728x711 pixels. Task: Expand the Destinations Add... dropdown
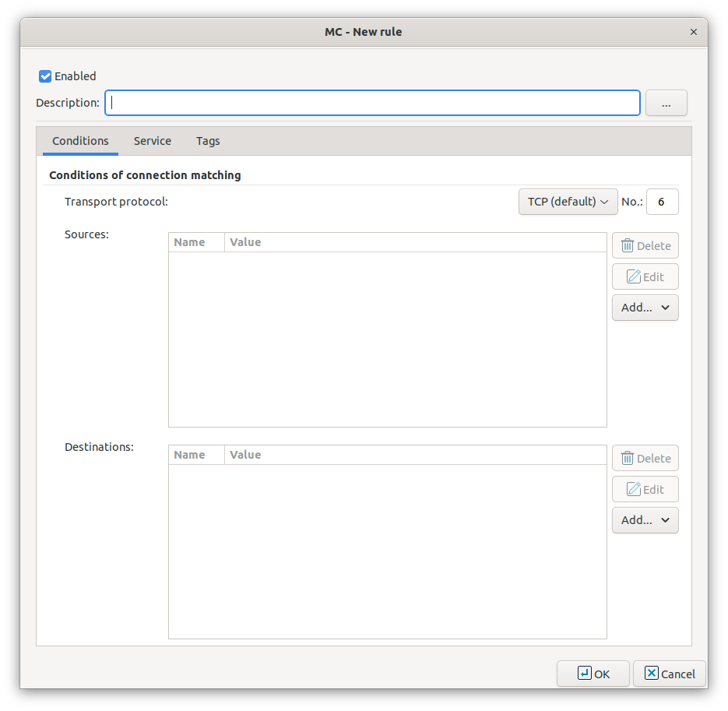[x=645, y=520]
